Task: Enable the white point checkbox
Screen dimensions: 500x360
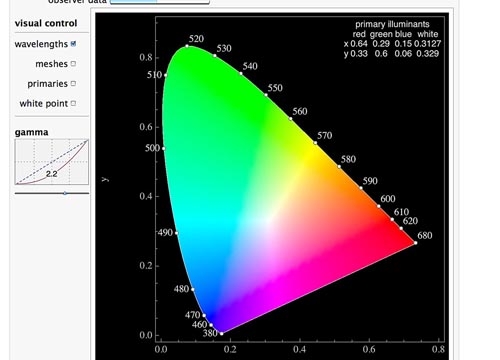Action: coord(74,103)
